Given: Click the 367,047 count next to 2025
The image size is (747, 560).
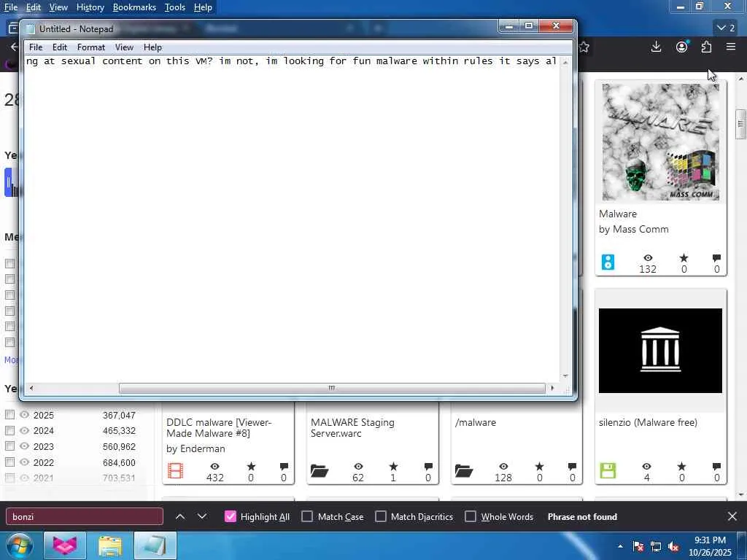Looking at the screenshot, I should 119,415.
